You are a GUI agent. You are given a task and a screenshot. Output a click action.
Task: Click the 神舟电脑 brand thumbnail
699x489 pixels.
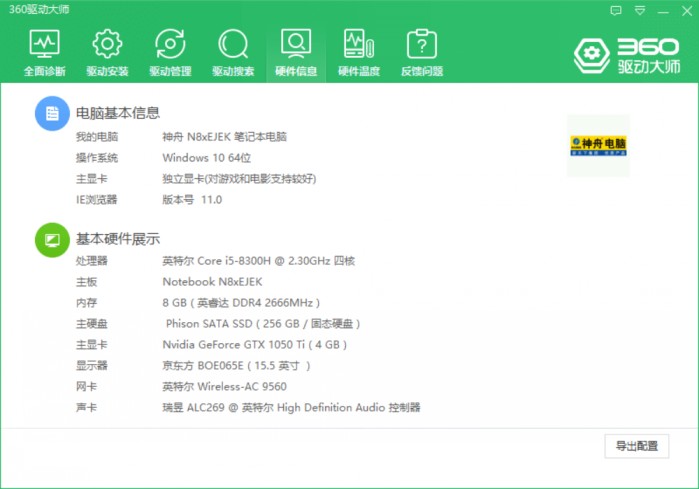pyautogui.click(x=598, y=146)
